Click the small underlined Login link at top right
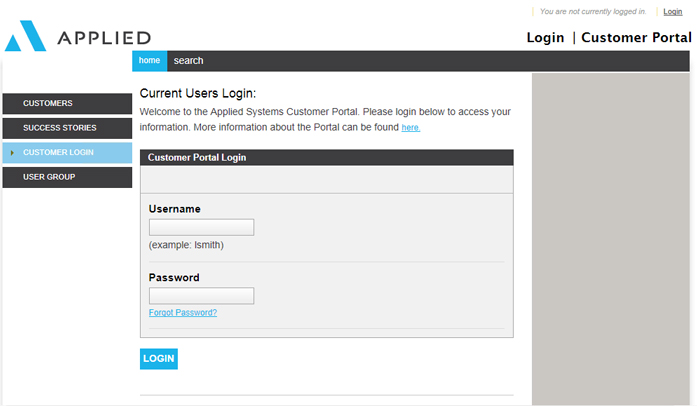Screen dimensions: 697x406 click(x=673, y=12)
